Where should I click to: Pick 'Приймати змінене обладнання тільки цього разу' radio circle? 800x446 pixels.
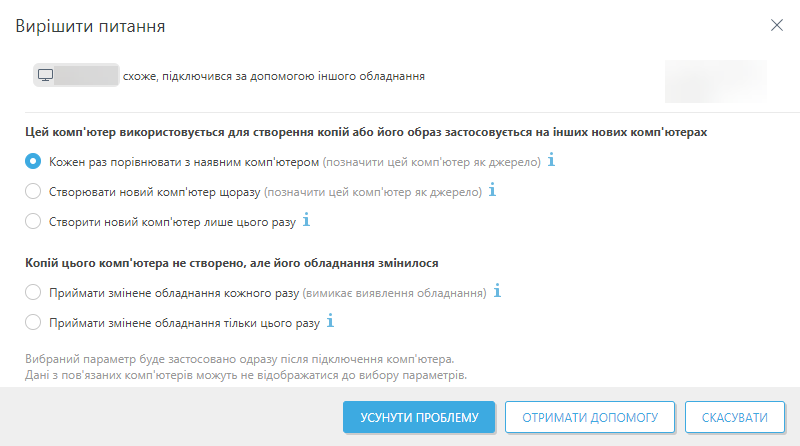[33, 323]
